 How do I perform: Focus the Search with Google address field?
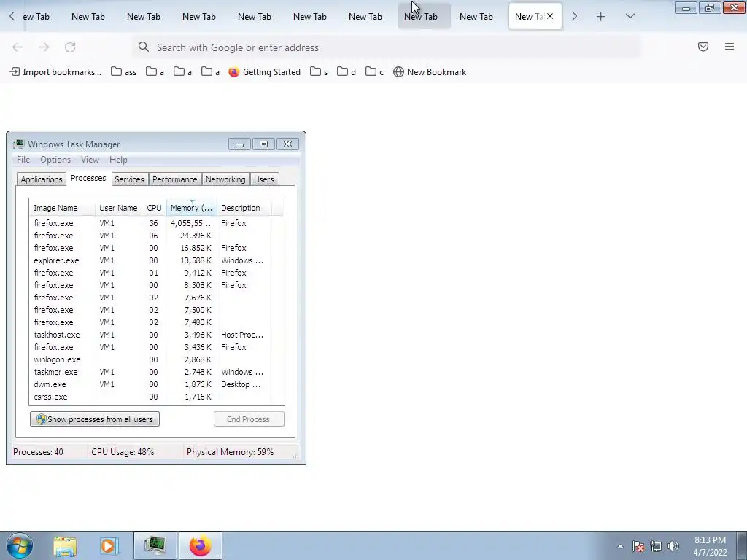(x=387, y=47)
